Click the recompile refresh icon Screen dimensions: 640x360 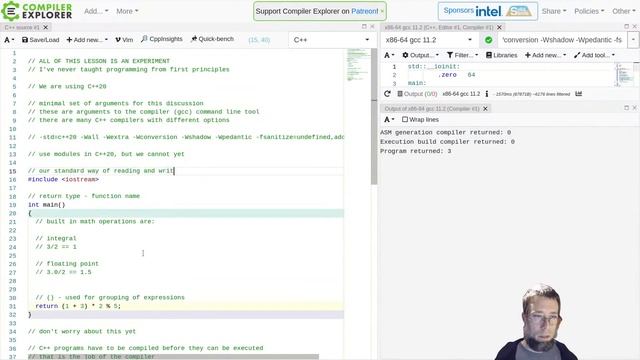tap(387, 94)
